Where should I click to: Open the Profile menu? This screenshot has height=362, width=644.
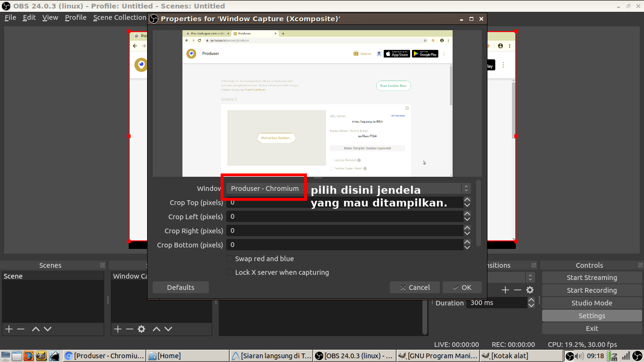[76, 17]
